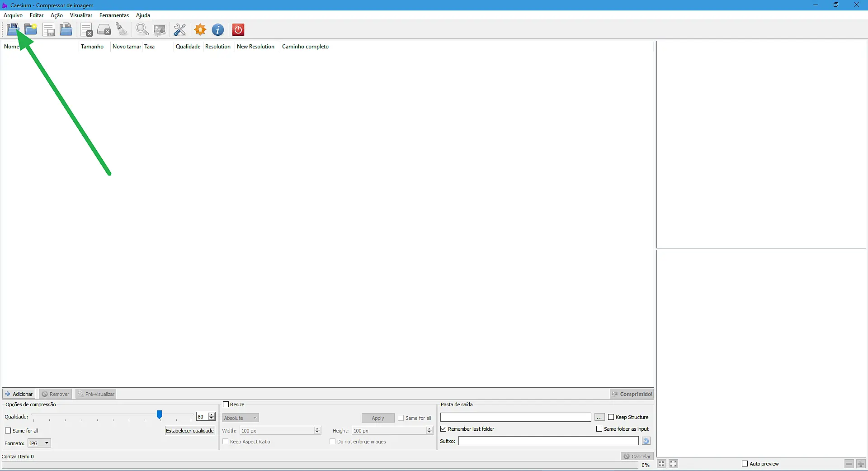The image size is (868, 471).
Task: Click the orange check for updates icon
Action: pos(200,30)
